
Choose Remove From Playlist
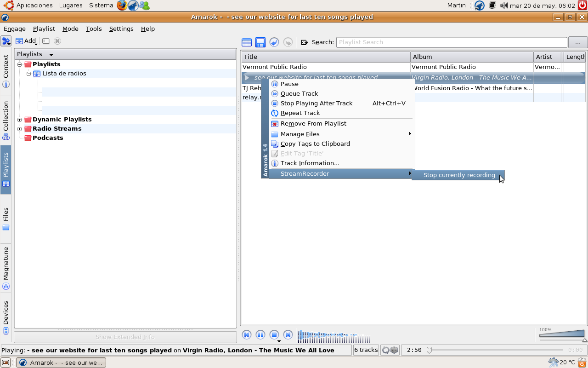click(341, 124)
